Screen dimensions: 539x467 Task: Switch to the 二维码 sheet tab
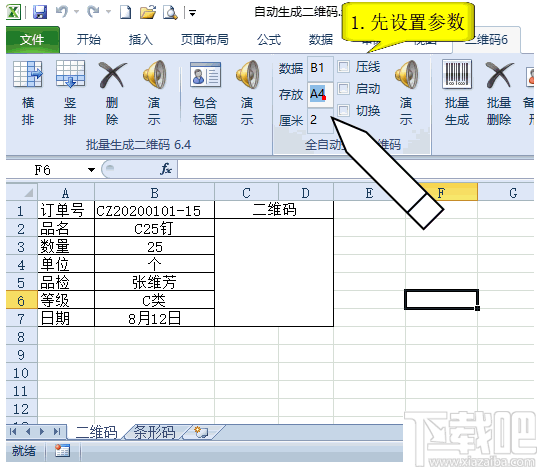coord(96,432)
